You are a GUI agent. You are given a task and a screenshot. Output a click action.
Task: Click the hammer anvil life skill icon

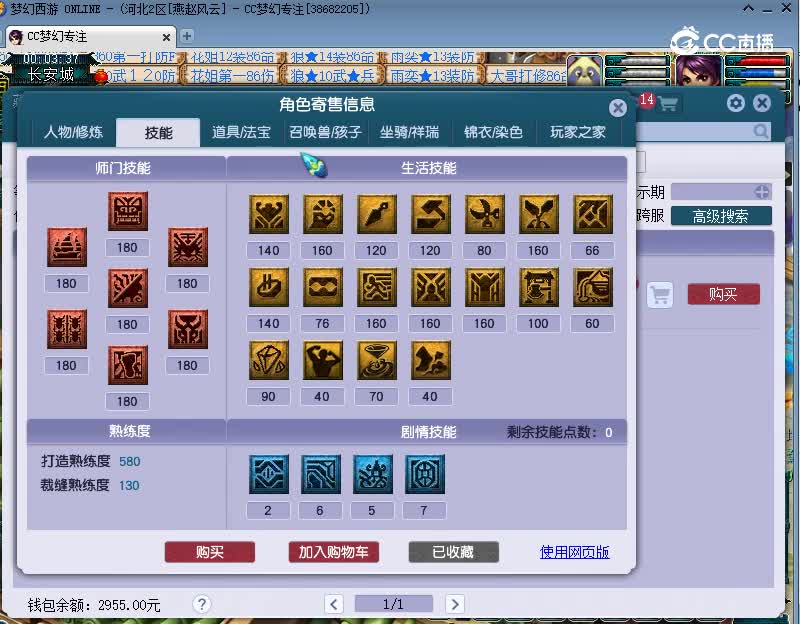tap(431, 214)
